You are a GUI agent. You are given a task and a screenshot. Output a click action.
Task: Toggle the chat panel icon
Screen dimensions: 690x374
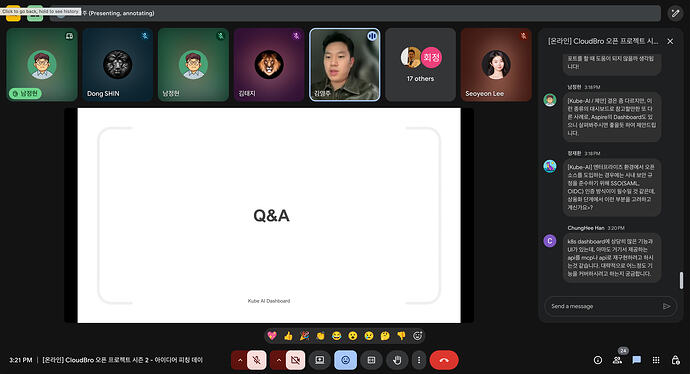tap(636, 360)
